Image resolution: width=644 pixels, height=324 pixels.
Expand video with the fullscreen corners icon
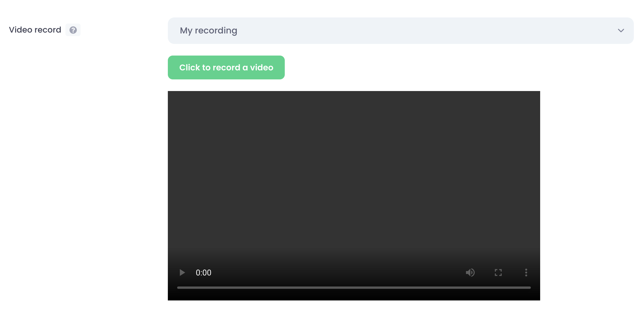point(498,273)
